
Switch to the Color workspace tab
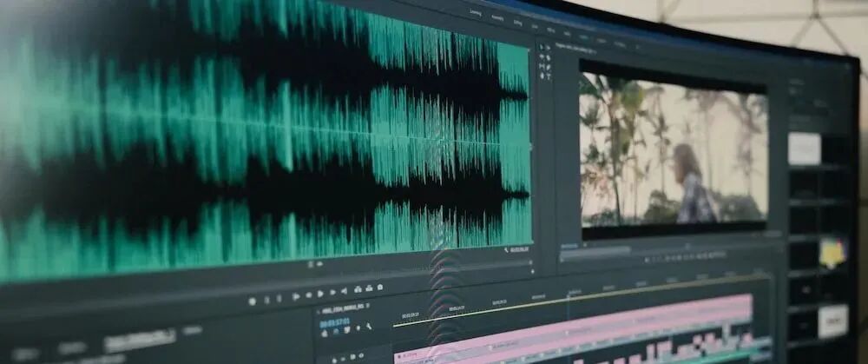coord(535,27)
